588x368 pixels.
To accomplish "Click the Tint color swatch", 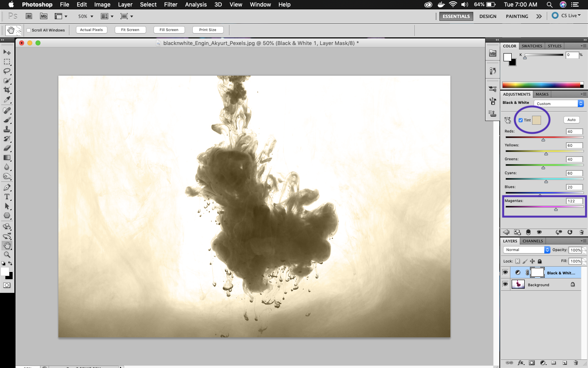I will pyautogui.click(x=537, y=120).
